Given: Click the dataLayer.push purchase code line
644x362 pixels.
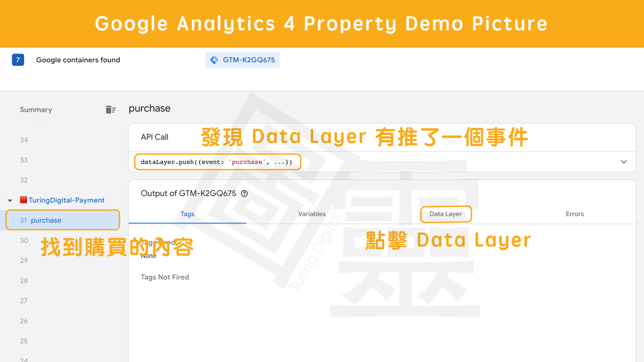Looking at the screenshot, I should click(x=217, y=162).
